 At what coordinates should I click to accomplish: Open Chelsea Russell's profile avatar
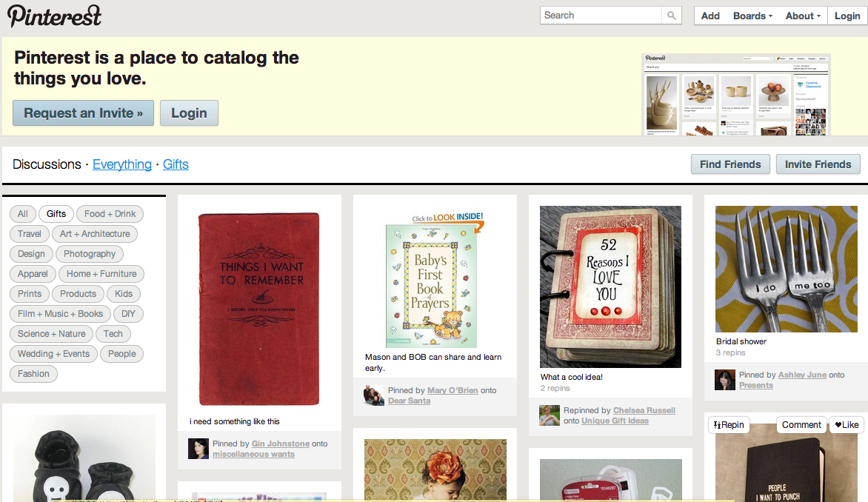click(x=549, y=415)
